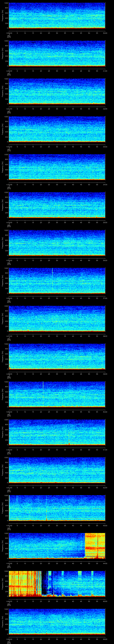114x644 pixels.
Task: Select the spectrogram panel starting at 4:35:00
Action: 57,243
